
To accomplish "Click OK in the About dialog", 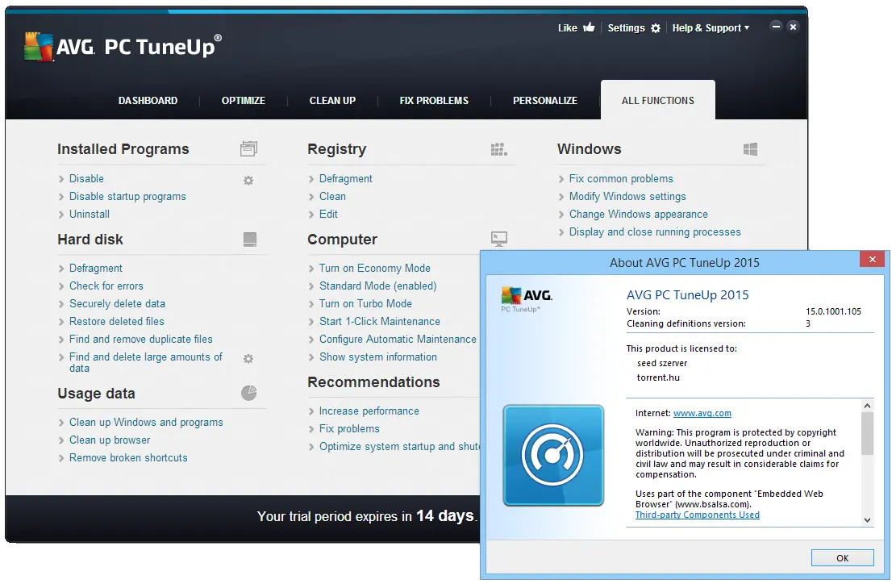I will (x=842, y=557).
